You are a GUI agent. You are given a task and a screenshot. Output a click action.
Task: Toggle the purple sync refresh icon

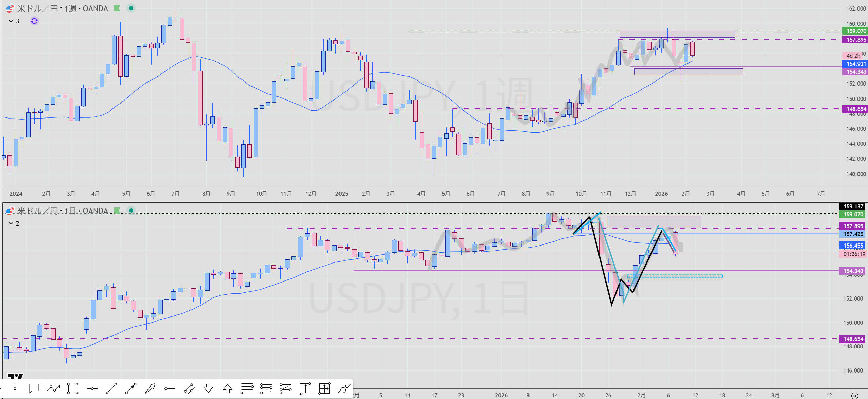(x=34, y=21)
